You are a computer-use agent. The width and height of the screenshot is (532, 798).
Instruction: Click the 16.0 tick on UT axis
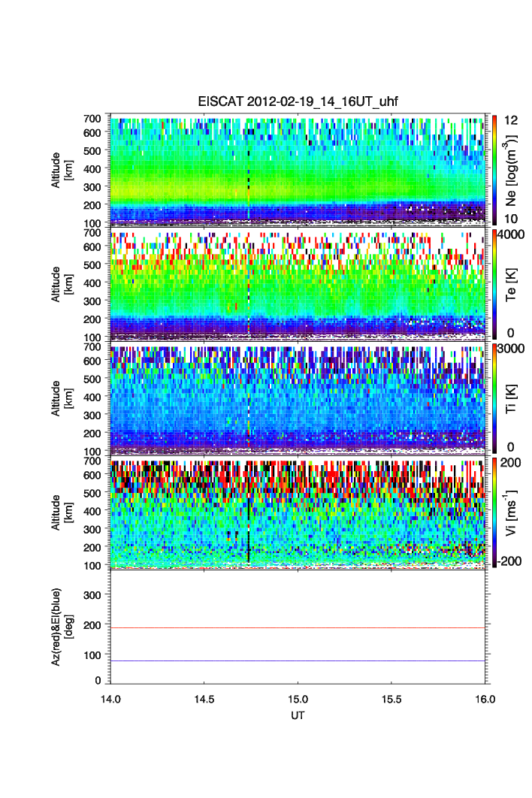tap(485, 698)
